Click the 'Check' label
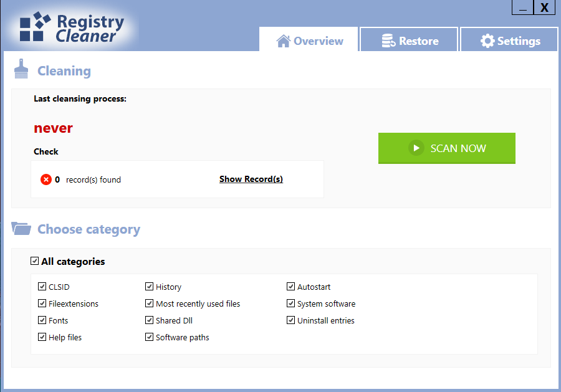Image resolution: width=561 pixels, height=392 pixels. click(46, 151)
